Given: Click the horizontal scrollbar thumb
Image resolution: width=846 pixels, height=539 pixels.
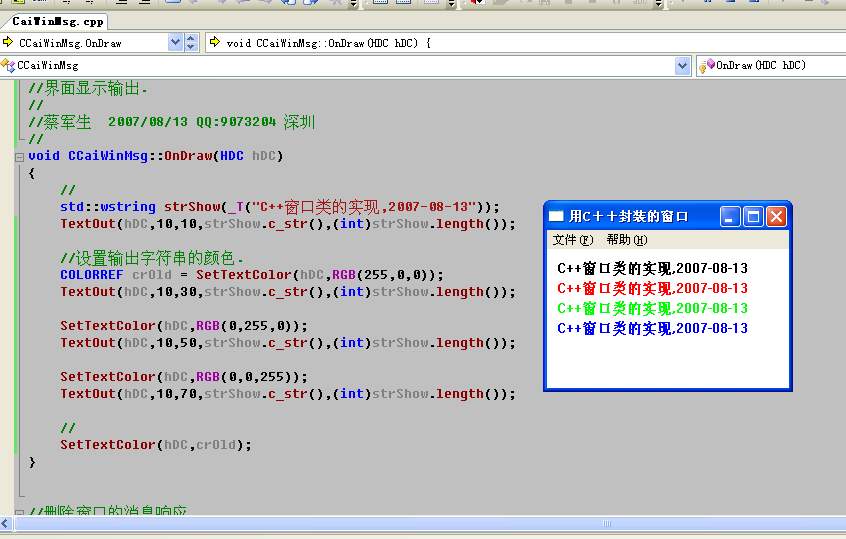Looking at the screenshot, I should tap(607, 523).
